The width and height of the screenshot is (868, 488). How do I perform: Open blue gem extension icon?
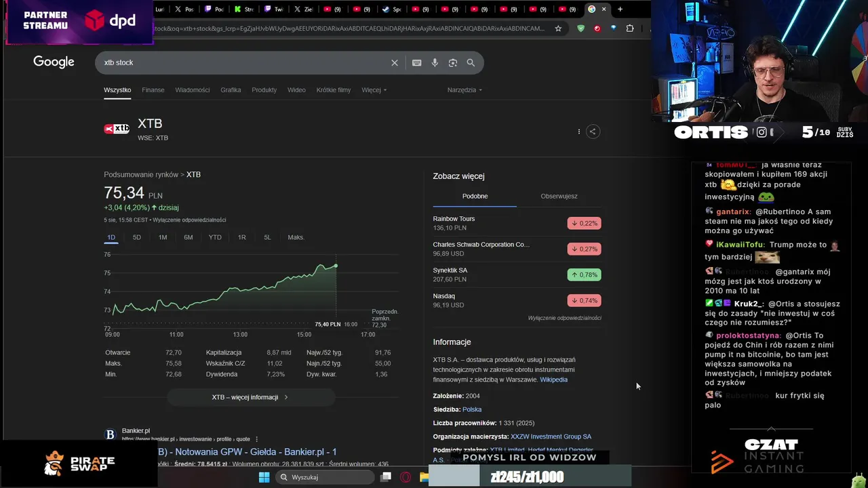[614, 28]
